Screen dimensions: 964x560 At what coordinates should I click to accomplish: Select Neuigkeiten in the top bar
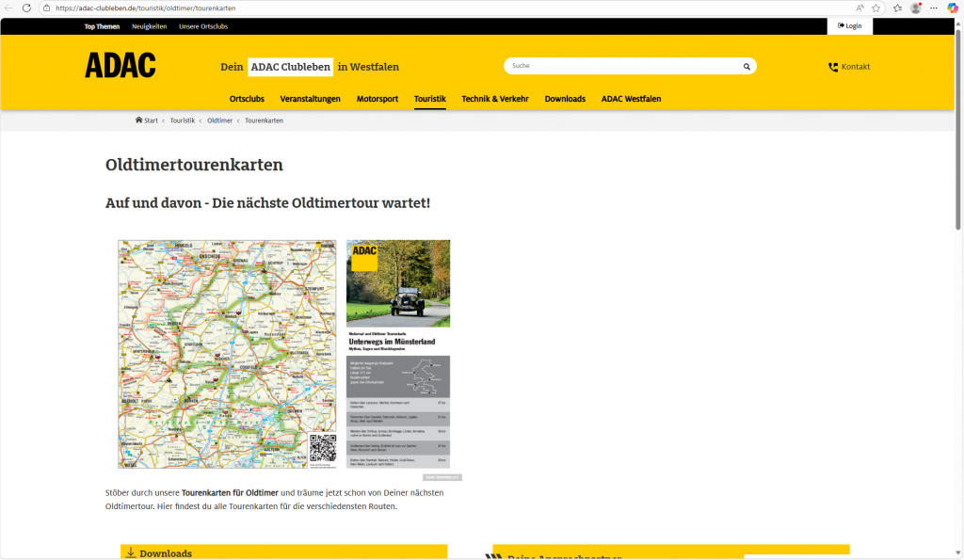(149, 26)
